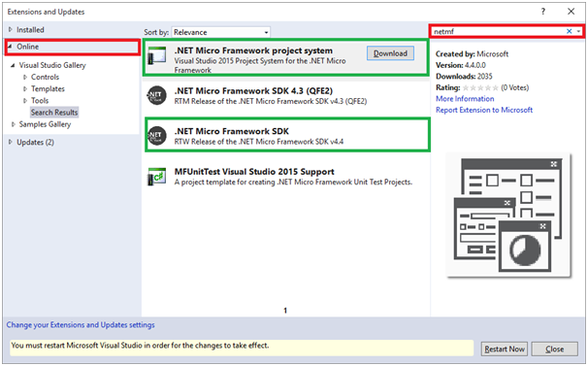Click the Version: 4.4.0.0 text
The height and width of the screenshot is (366, 588).
[x=461, y=65]
